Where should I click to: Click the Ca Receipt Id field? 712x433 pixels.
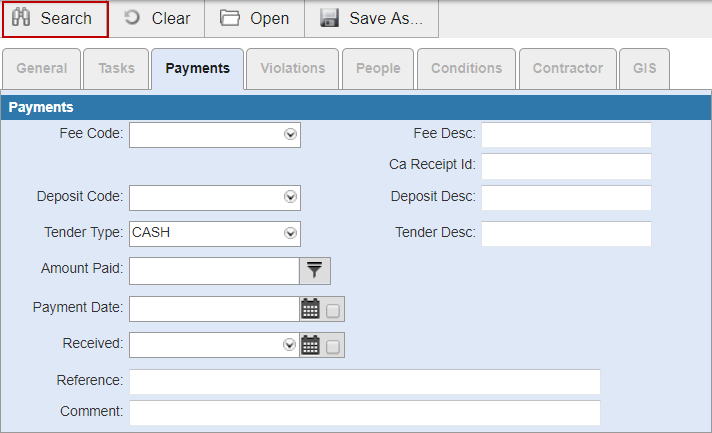coord(566,166)
